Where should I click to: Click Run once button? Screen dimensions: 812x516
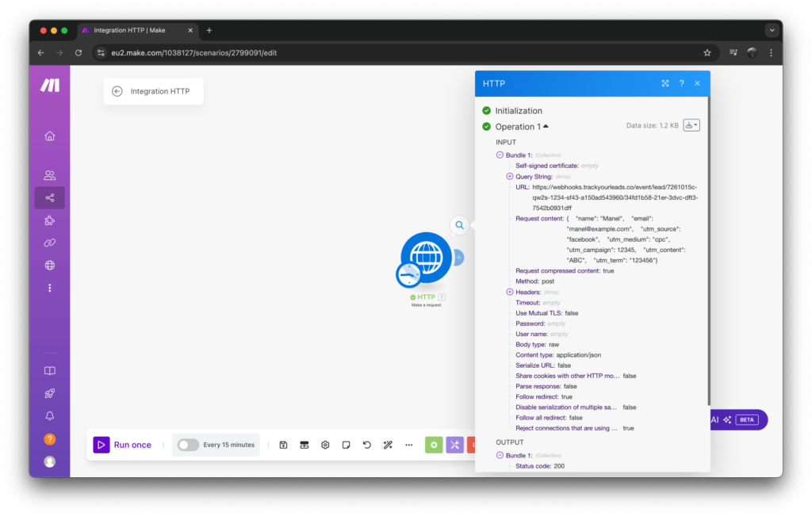[122, 445]
